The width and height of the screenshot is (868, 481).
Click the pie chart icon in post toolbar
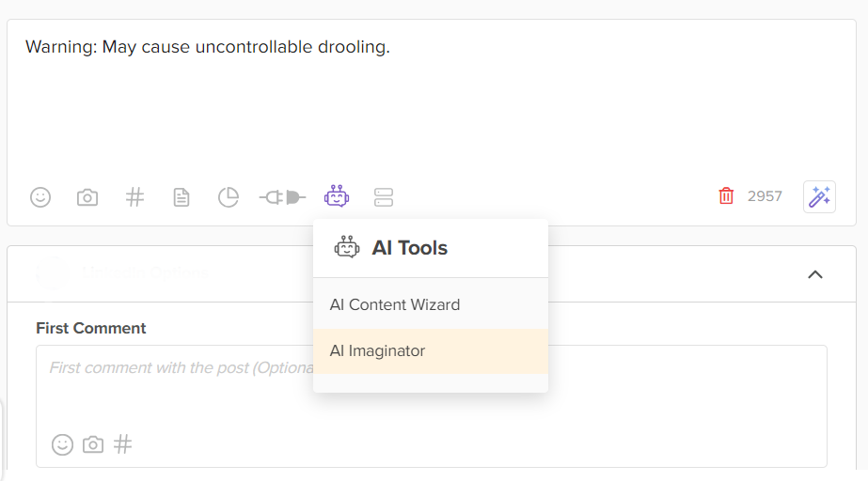point(229,197)
